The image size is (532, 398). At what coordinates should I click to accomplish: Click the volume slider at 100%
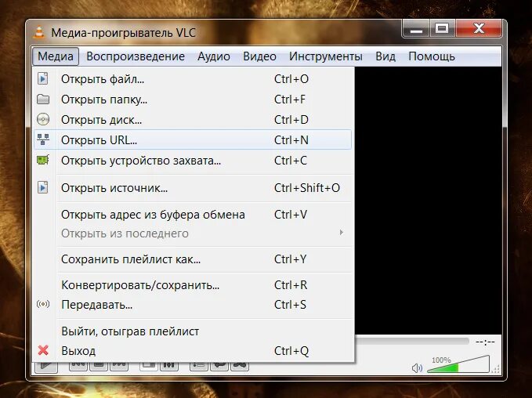pyautogui.click(x=458, y=364)
